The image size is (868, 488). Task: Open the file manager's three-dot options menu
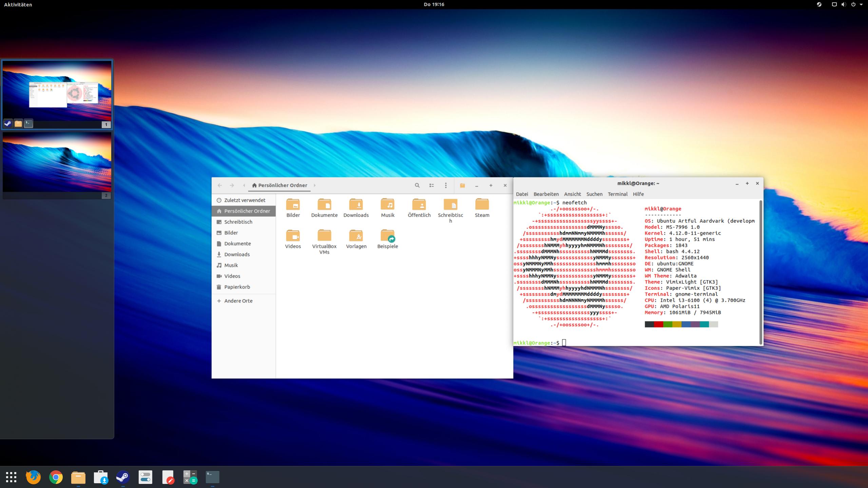tap(446, 186)
